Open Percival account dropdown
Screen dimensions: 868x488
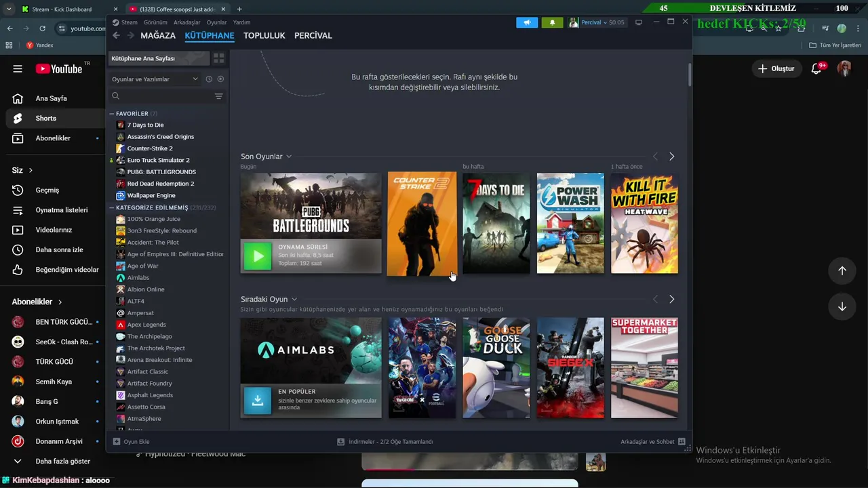pos(597,22)
